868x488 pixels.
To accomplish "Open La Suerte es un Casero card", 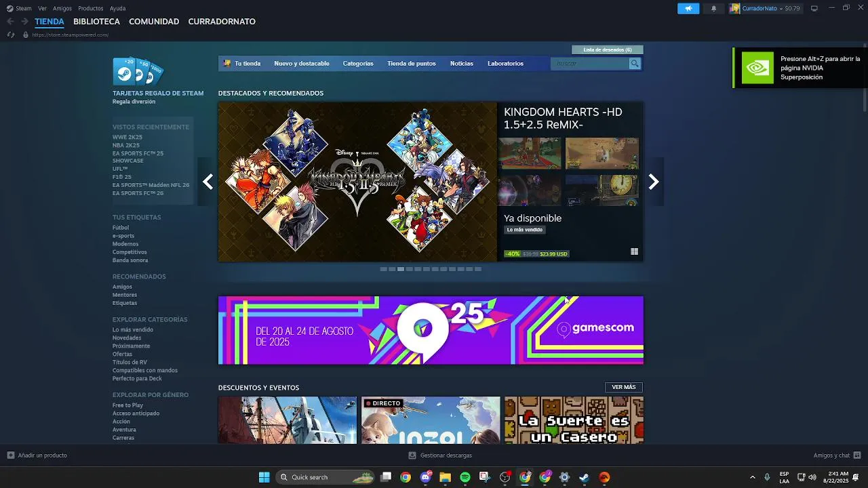I will pyautogui.click(x=574, y=420).
